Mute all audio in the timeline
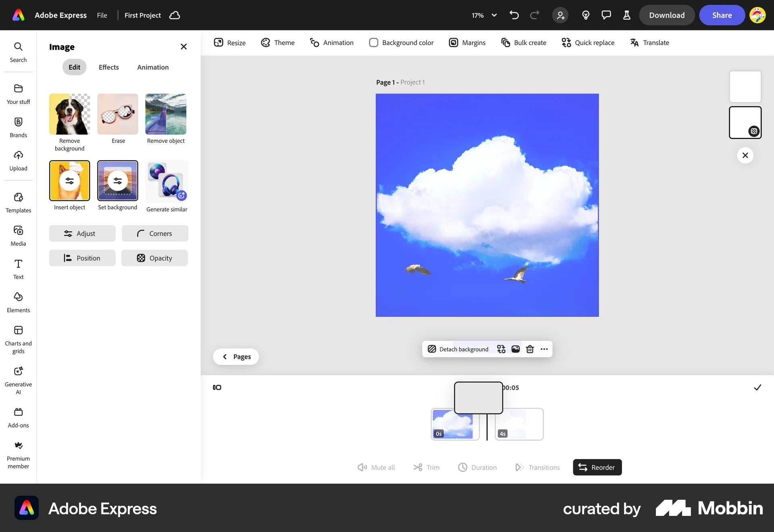The image size is (774, 532). 376,467
